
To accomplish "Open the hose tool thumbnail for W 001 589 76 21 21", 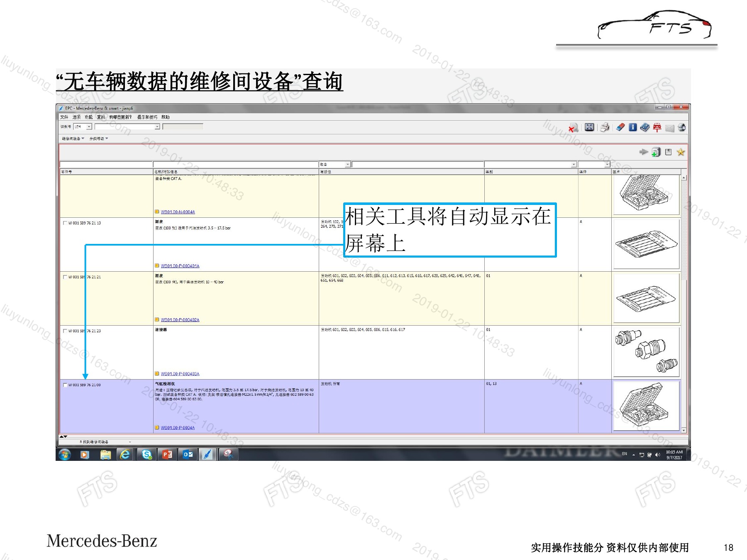I will click(x=646, y=298).
